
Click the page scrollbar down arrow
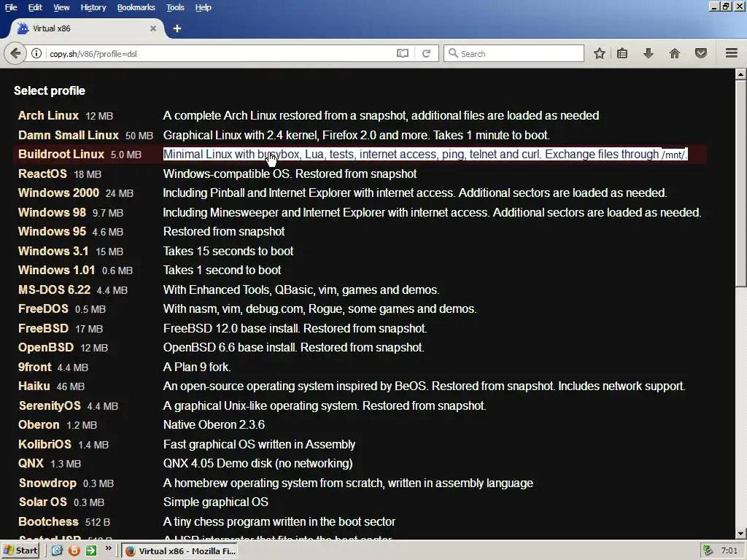coord(741,533)
